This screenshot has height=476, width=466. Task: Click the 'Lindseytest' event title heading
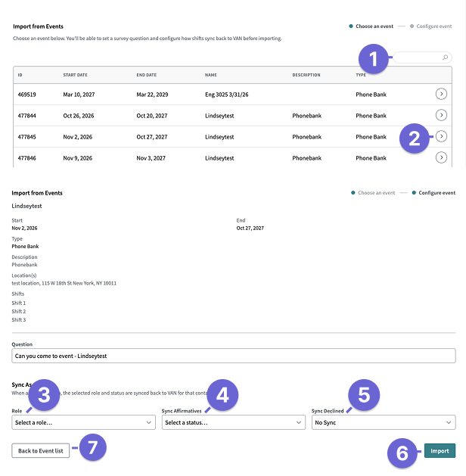pyautogui.click(x=26, y=206)
